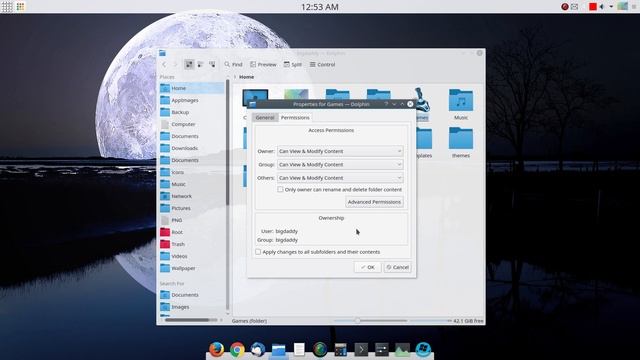Screen dimensions: 640x360
Task: Open Icons in Places panel
Action: click(x=192, y=172)
